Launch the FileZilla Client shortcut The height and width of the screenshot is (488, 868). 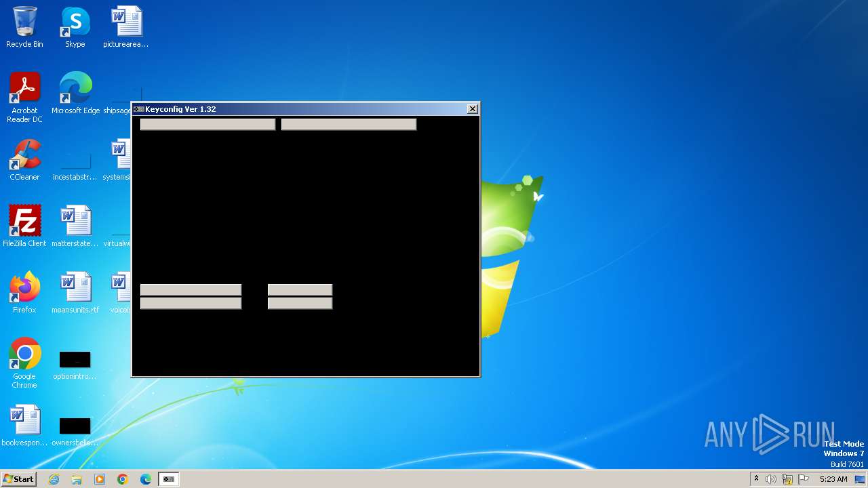(24, 226)
